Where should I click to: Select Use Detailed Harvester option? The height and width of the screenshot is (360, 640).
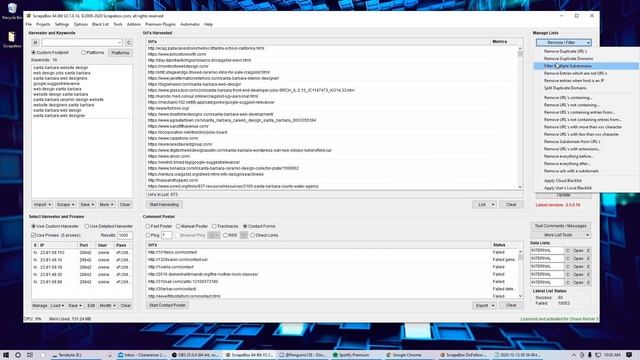pos(87,226)
